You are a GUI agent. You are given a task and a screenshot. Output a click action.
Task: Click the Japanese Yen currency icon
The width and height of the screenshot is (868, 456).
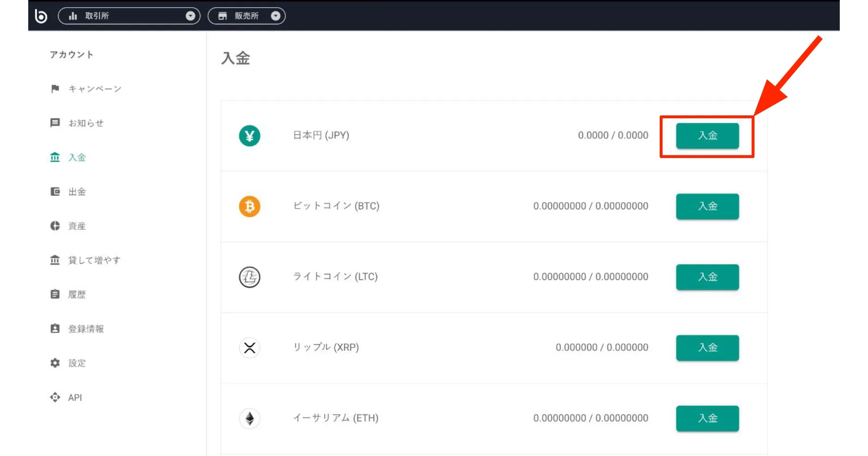pos(250,136)
